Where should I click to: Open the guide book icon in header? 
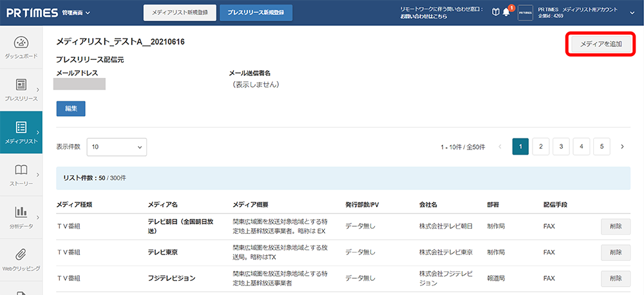click(x=496, y=13)
